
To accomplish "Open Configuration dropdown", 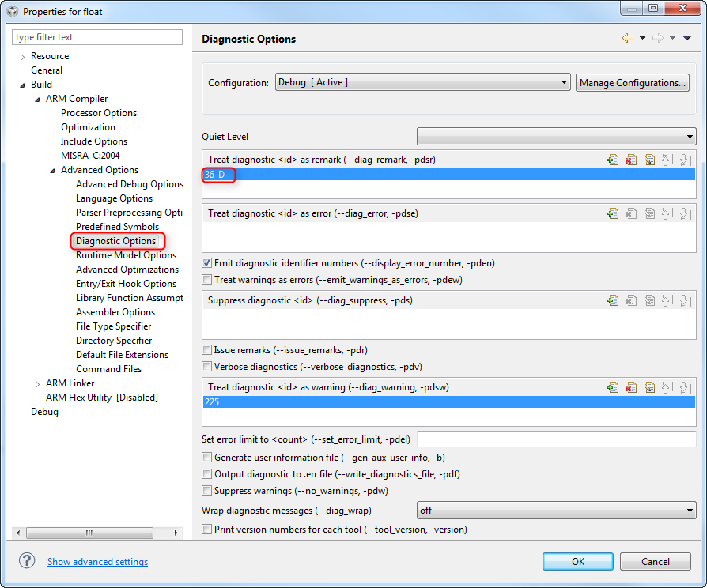I will 422,82.
